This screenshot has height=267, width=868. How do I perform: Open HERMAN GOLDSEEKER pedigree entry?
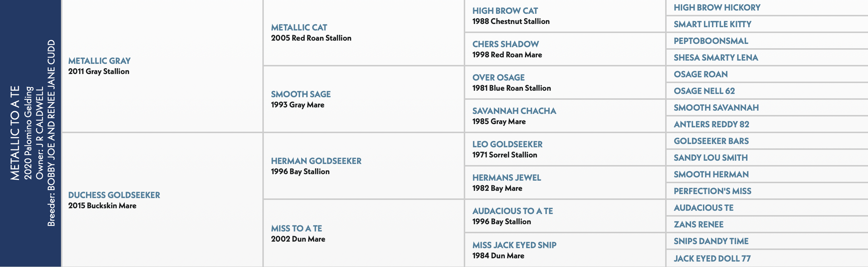316,161
